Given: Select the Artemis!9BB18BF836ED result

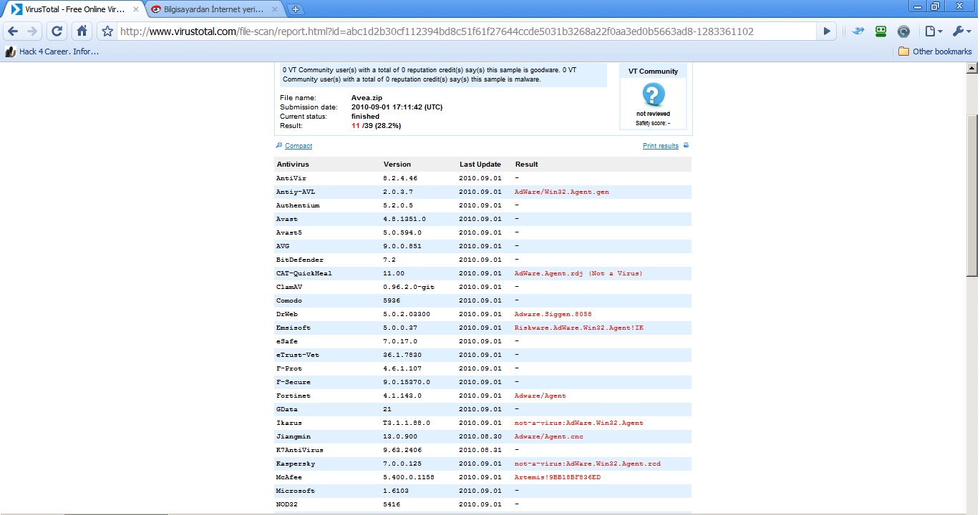Looking at the screenshot, I should [x=558, y=477].
